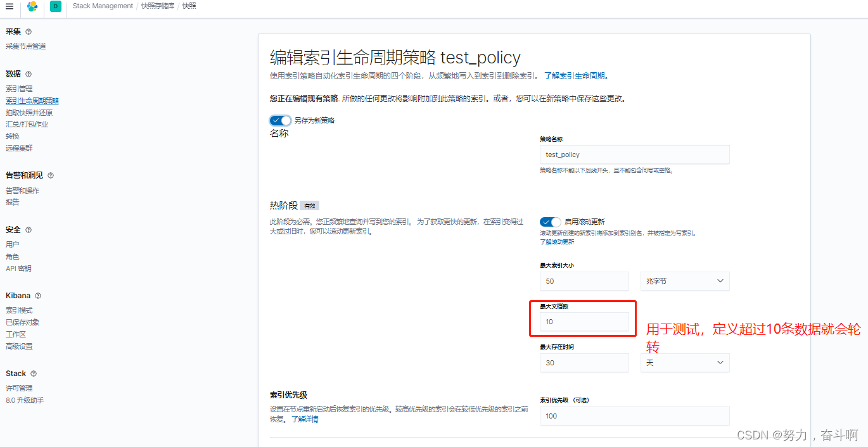
Task: Open 报告 in sidebar
Action: [x=13, y=203]
